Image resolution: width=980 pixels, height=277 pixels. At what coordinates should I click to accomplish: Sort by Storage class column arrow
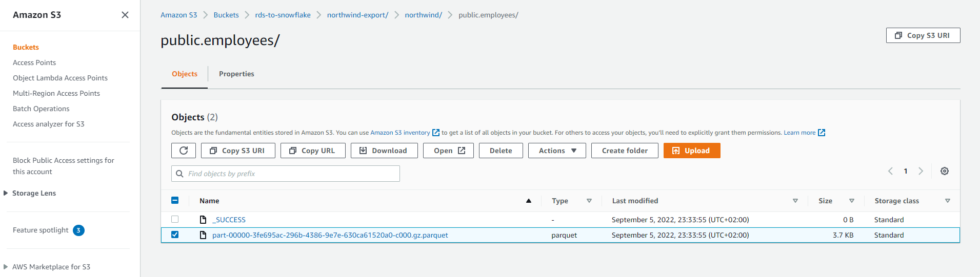pyautogui.click(x=948, y=201)
